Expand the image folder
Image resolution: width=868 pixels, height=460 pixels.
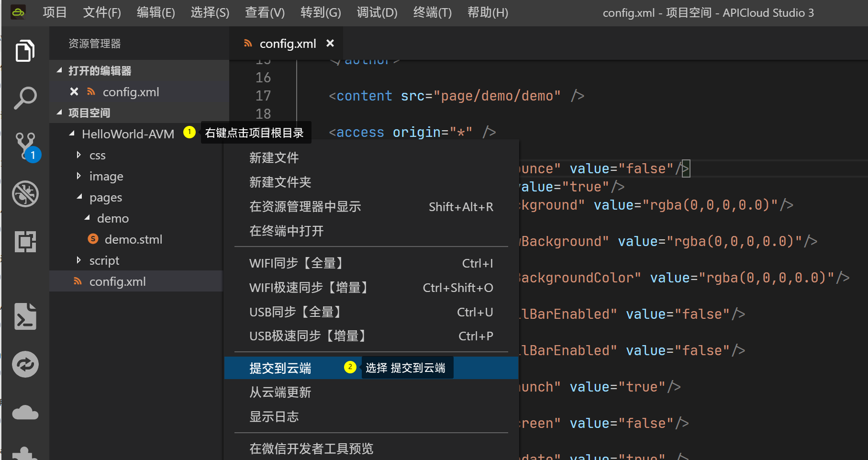[79, 176]
